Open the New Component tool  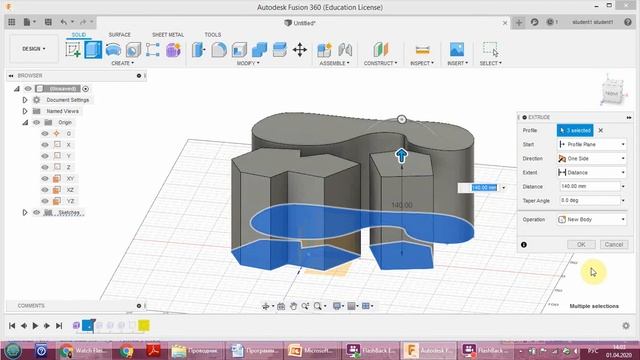pyautogui.click(x=325, y=50)
